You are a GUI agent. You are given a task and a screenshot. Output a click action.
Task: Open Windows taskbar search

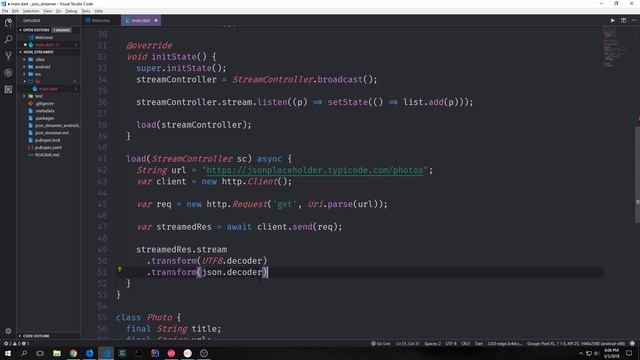[x=24, y=353]
